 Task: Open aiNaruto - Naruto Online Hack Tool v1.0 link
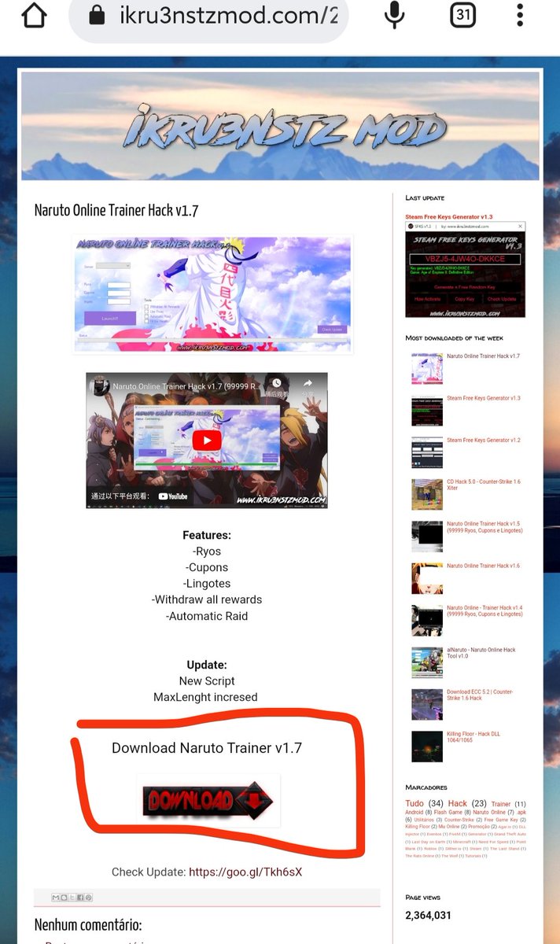pyautogui.click(x=481, y=653)
